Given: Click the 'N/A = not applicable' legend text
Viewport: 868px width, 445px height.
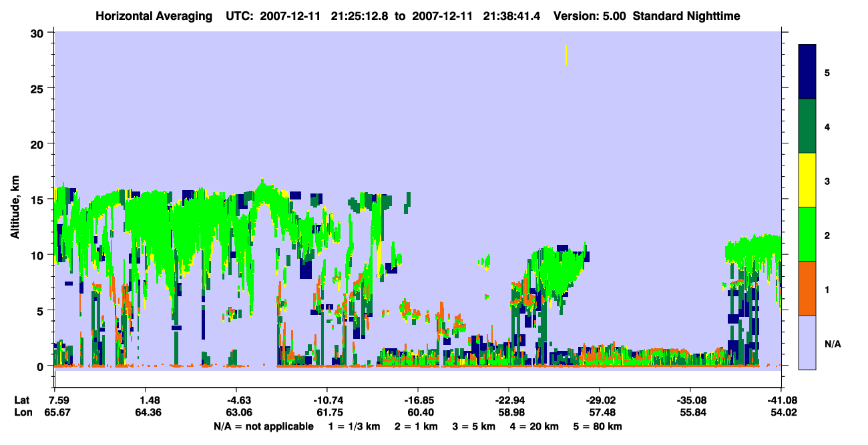Looking at the screenshot, I should coord(263,426).
